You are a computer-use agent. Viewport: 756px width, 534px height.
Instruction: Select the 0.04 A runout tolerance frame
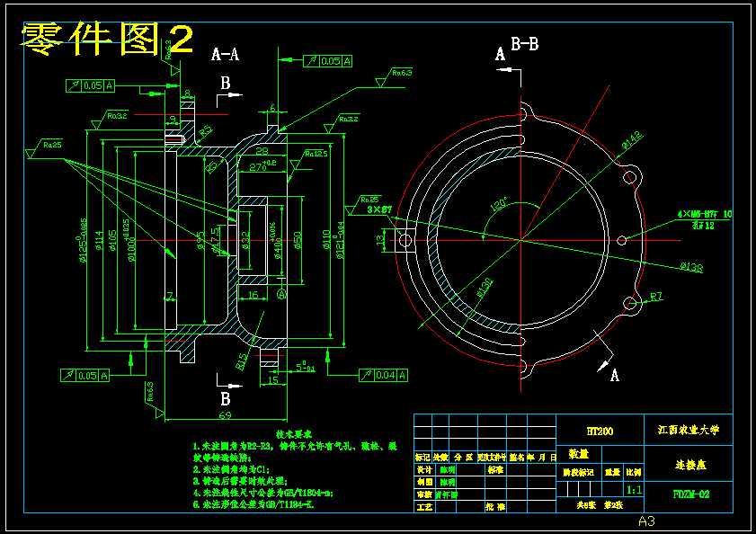pyautogui.click(x=383, y=375)
